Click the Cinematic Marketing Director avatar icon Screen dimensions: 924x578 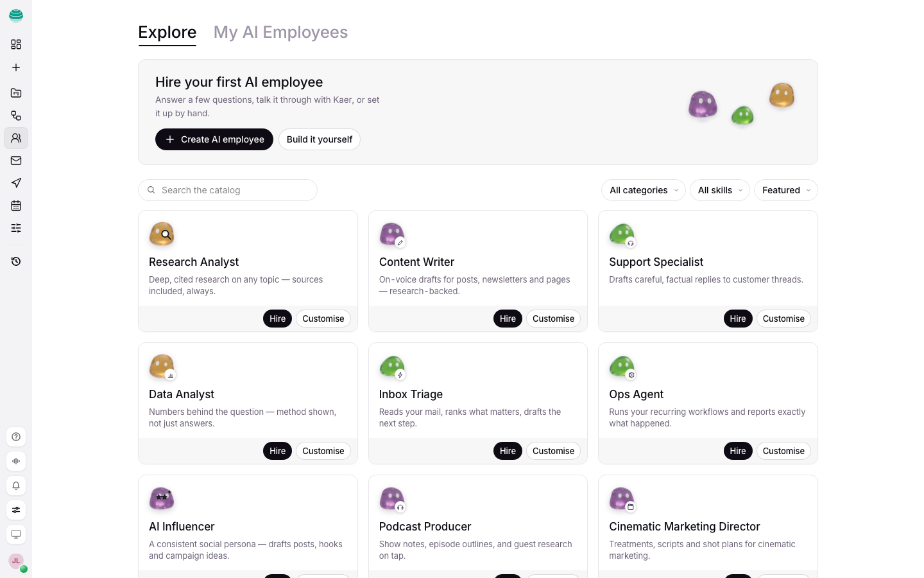[622, 499]
